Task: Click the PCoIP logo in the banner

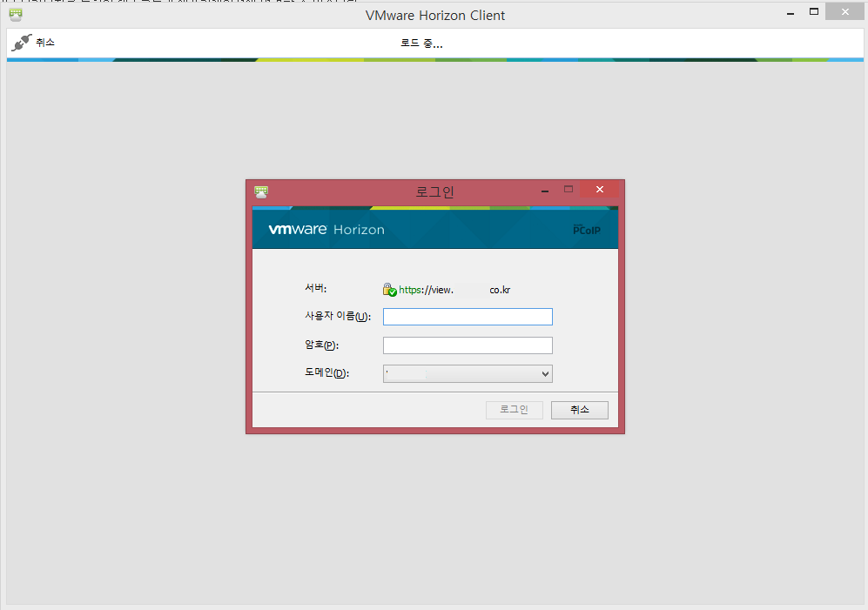Action: click(587, 230)
